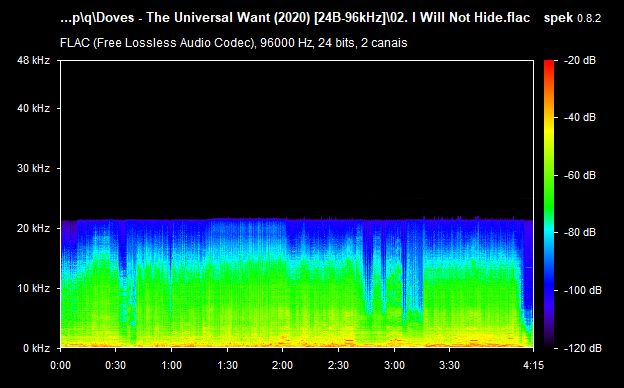
Task: Click the -40 dB scale label
Action: tap(580, 117)
